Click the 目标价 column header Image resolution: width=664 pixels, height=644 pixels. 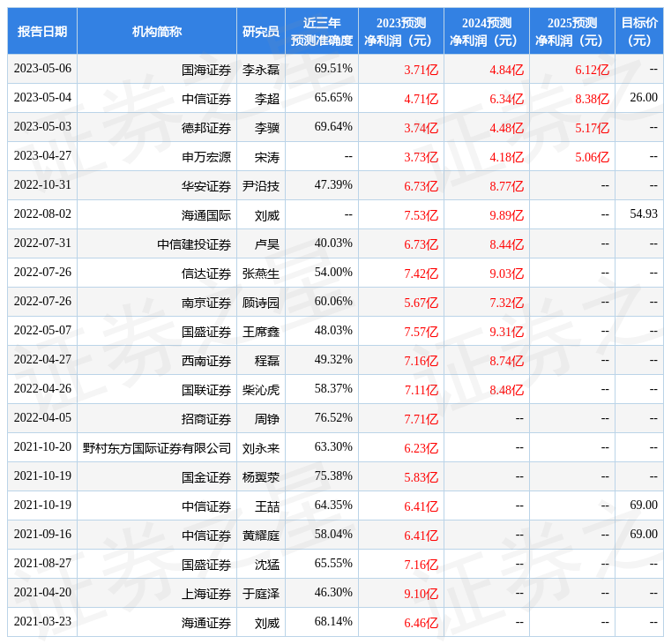(639, 32)
